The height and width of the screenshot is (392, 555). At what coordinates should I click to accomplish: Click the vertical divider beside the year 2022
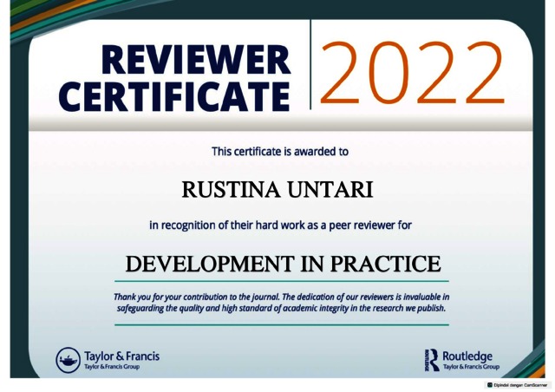click(x=310, y=65)
